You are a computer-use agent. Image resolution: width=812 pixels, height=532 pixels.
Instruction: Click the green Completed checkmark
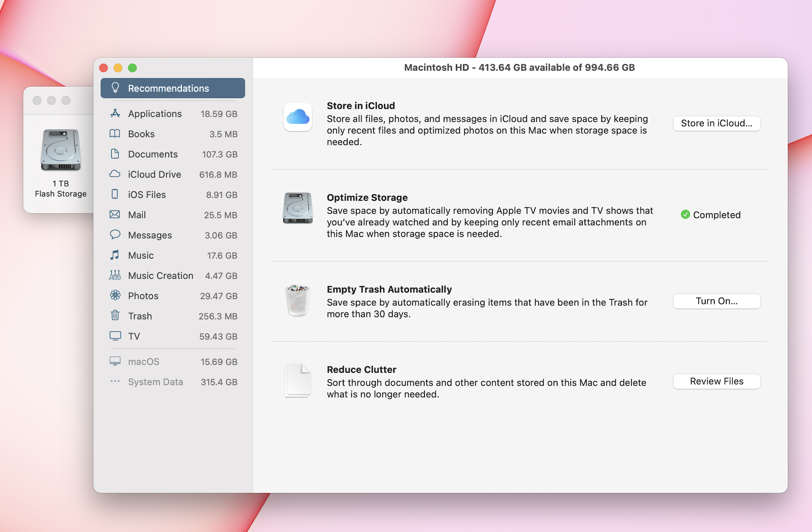coord(685,215)
